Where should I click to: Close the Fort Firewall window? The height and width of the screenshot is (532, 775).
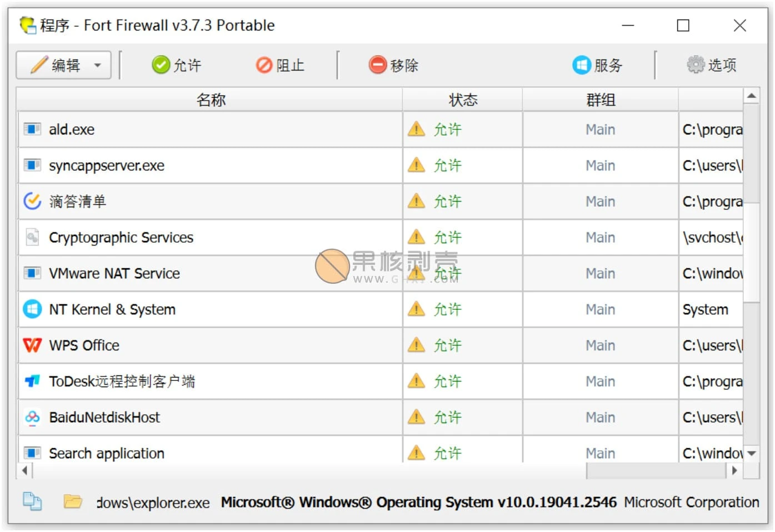coord(739,26)
